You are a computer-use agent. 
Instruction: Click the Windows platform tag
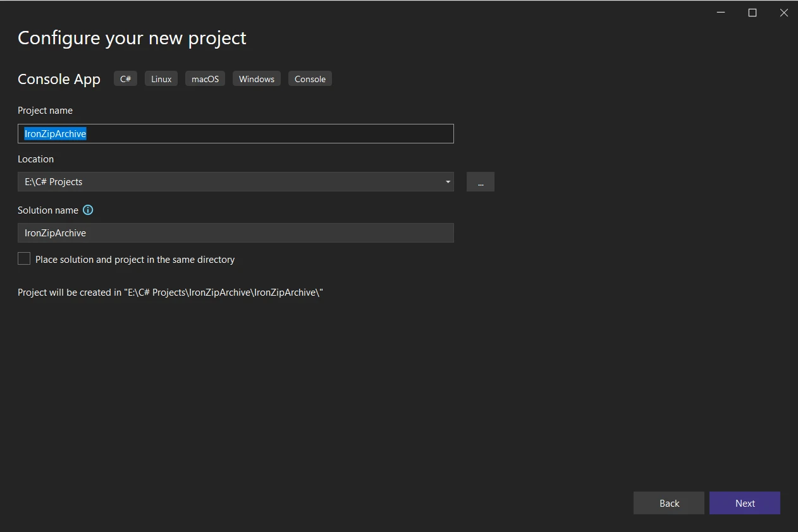(257, 79)
